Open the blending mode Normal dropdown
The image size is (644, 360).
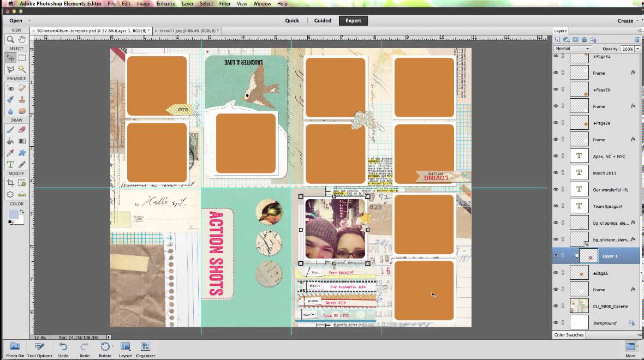point(572,49)
